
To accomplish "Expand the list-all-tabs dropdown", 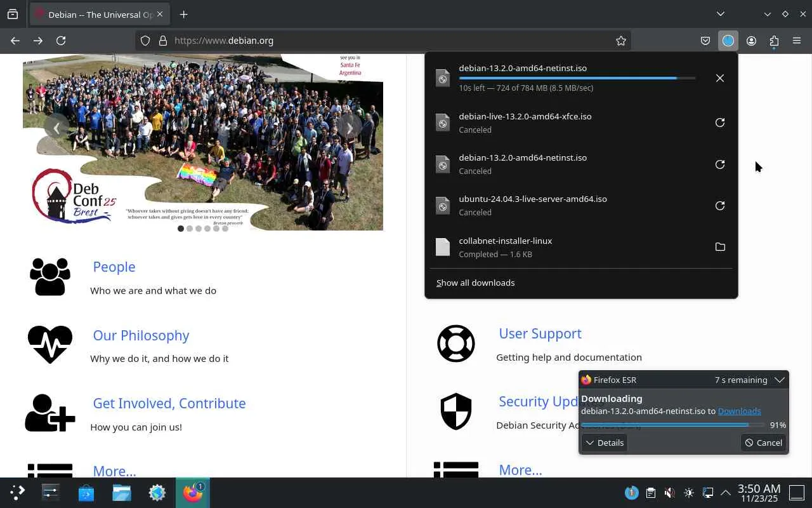I will coord(721,14).
